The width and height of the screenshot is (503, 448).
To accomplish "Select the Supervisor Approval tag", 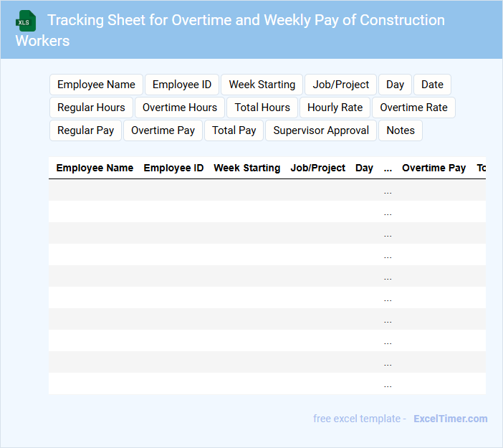I will (321, 130).
